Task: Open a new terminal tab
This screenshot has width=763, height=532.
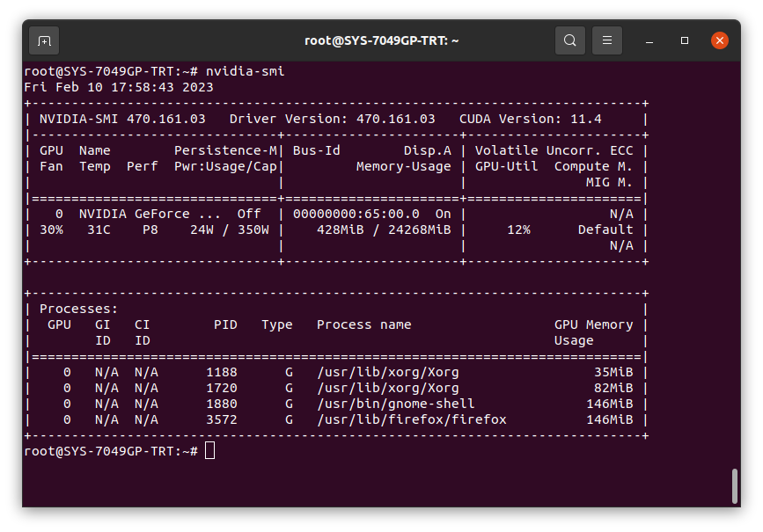Action: point(44,40)
